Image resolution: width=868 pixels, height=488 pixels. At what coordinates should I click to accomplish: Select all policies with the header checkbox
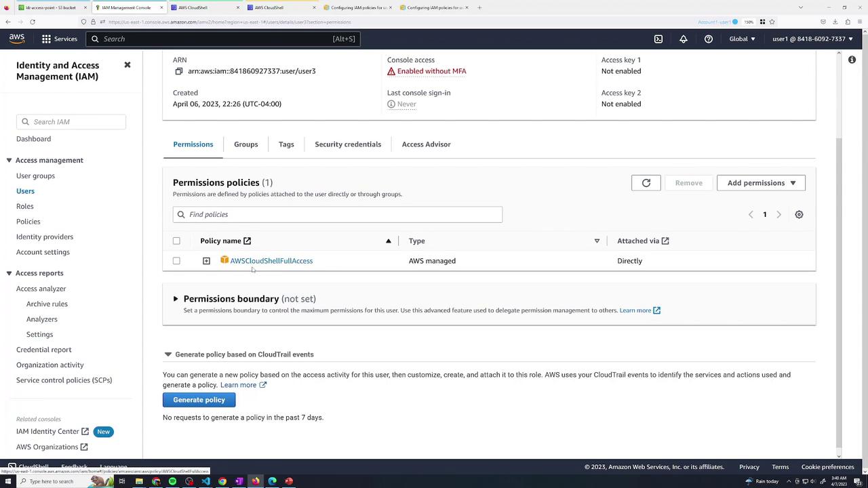click(x=176, y=241)
